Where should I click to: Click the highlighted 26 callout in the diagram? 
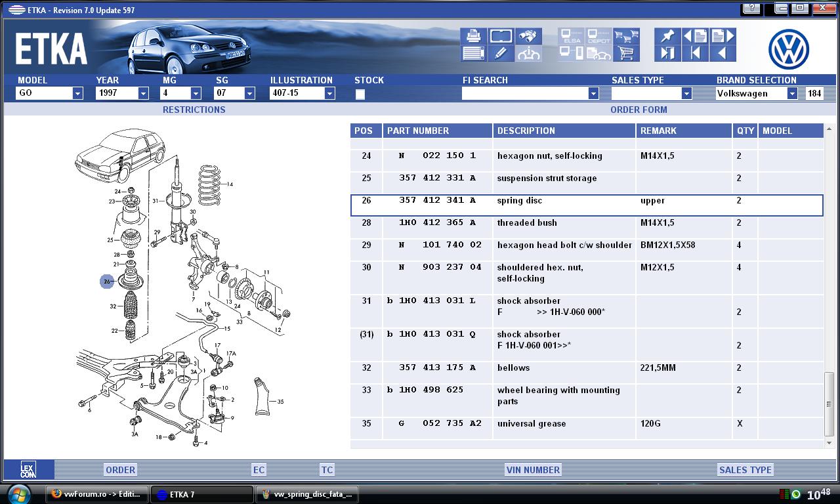click(107, 282)
